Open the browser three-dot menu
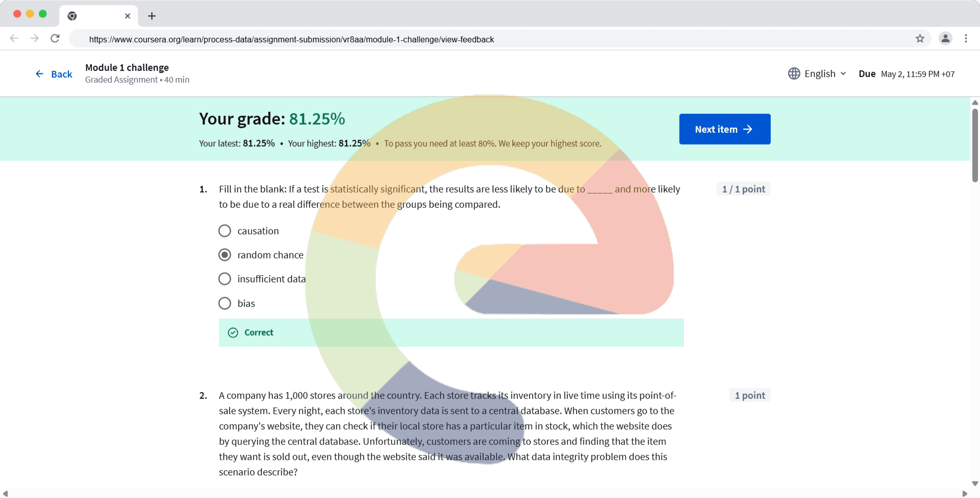Viewport: 980px width, 498px height. pyautogui.click(x=966, y=39)
